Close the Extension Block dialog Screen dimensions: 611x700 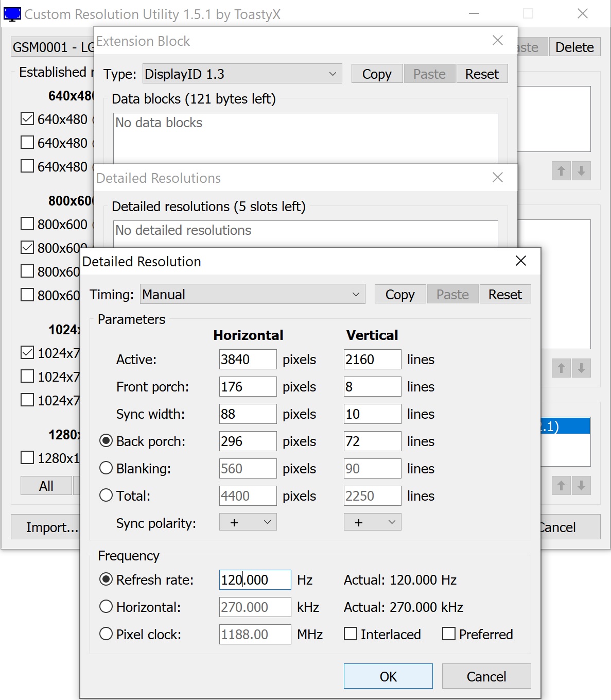[497, 41]
